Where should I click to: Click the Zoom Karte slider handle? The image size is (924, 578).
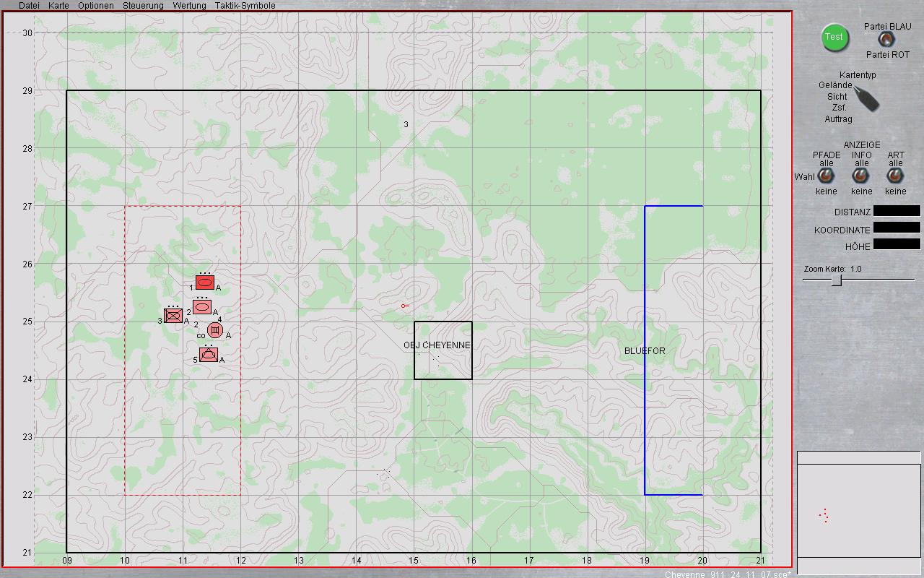click(836, 280)
